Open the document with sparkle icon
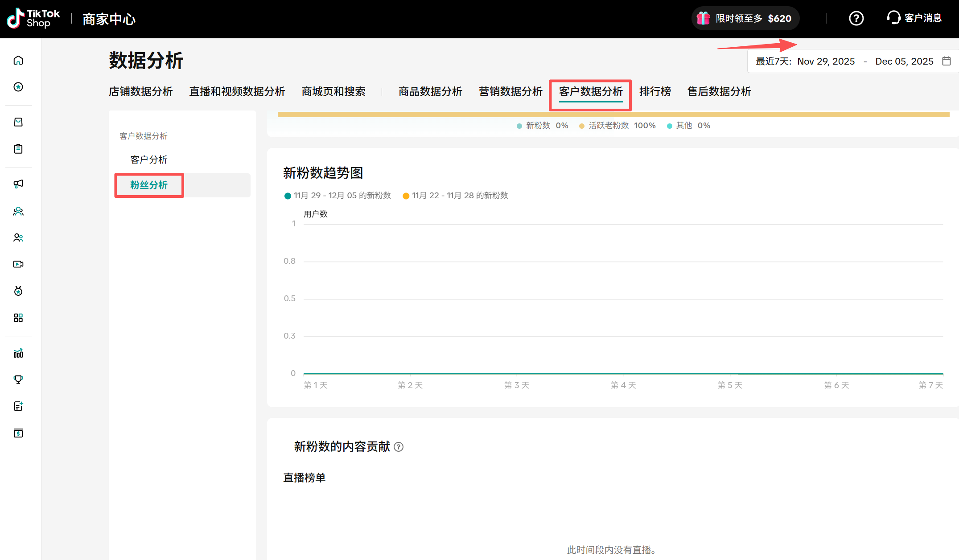This screenshot has height=560, width=959. coord(18,406)
